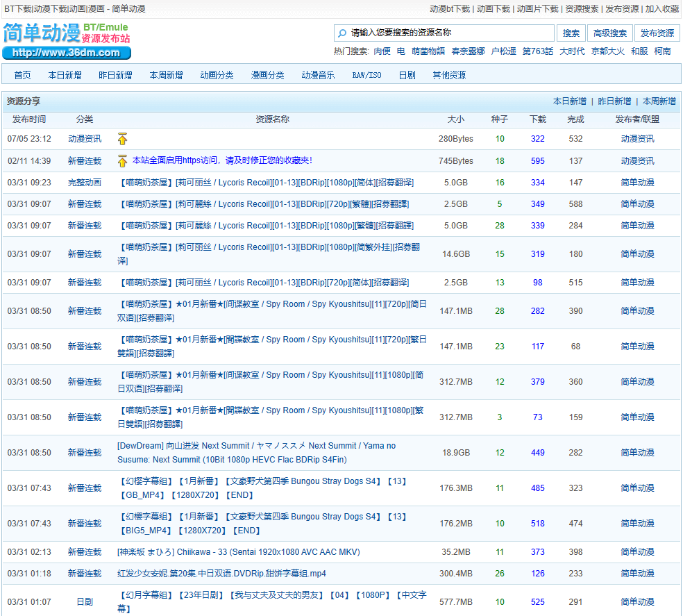Open 其他资源 in navigation
Viewport: 683px width, 616px height.
(449, 75)
